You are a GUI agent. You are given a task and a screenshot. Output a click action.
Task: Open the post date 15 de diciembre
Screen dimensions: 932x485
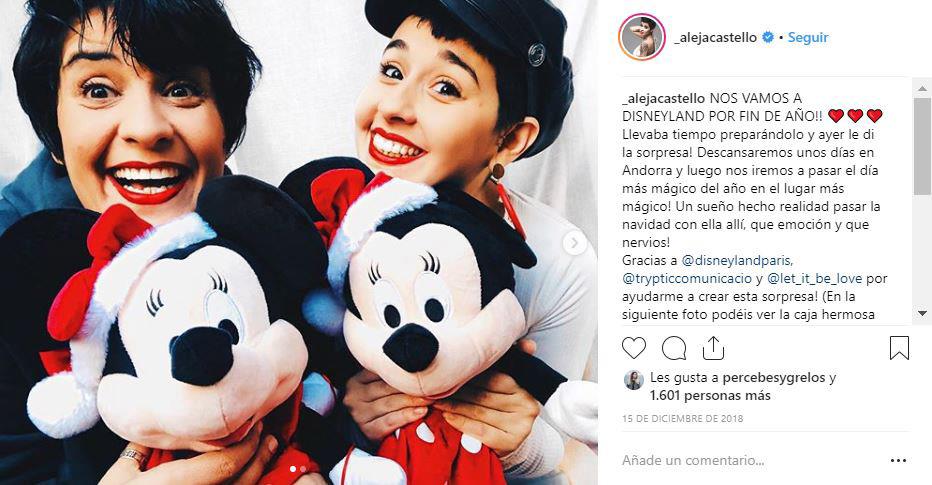point(682,418)
